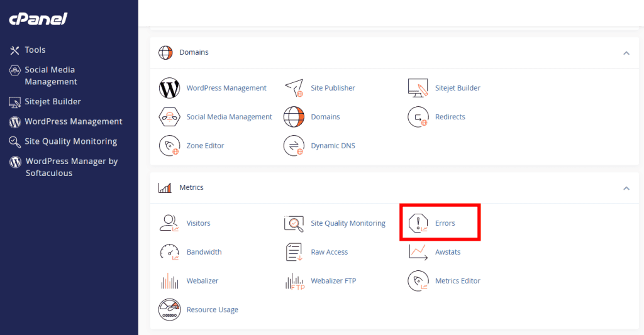
Task: Open the Domains link in the grid
Action: [x=325, y=117]
